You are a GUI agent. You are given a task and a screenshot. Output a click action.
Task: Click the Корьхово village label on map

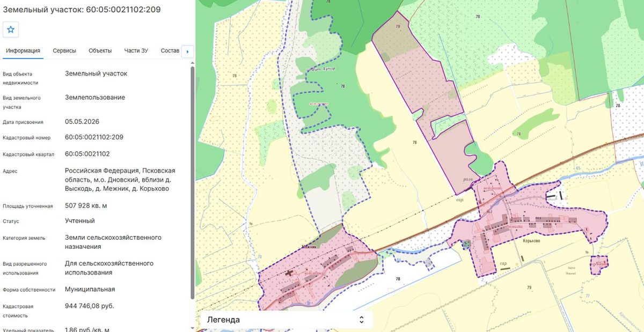coord(531,241)
